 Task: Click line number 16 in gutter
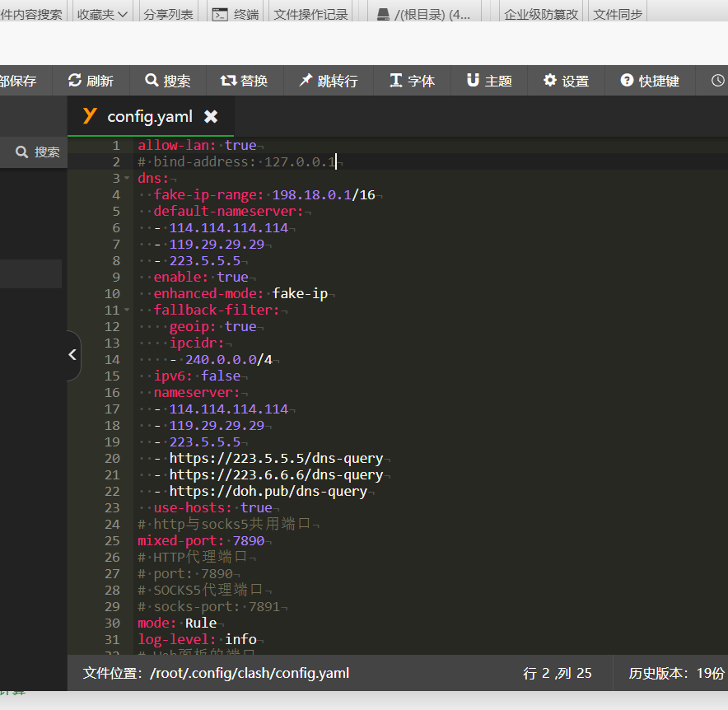coord(112,392)
